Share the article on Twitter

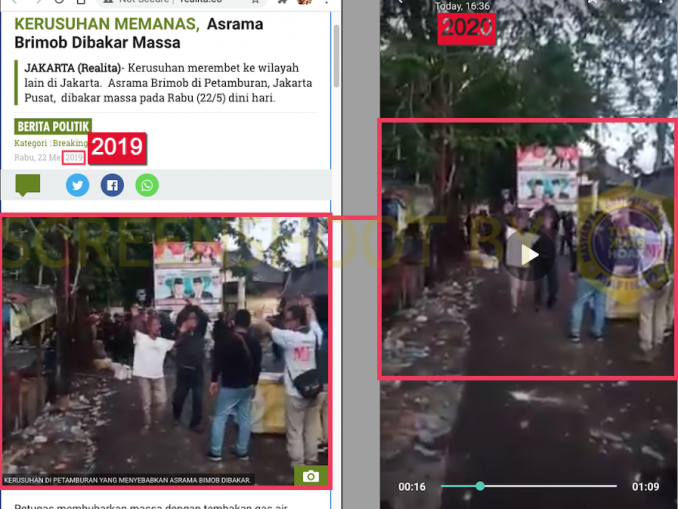pos(78,185)
